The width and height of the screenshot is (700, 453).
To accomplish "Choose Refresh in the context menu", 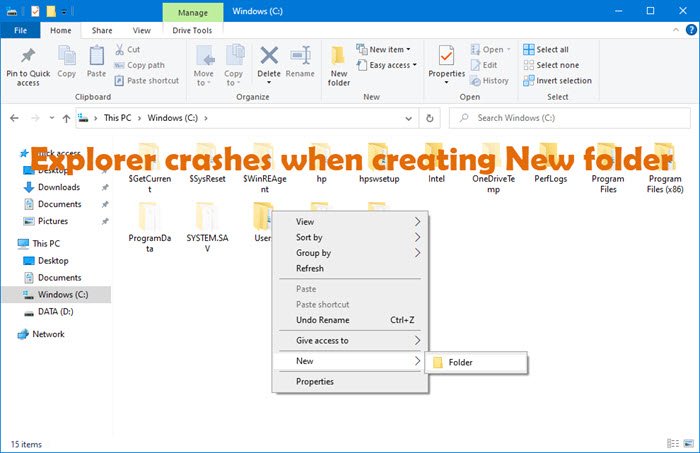I will [350, 269].
